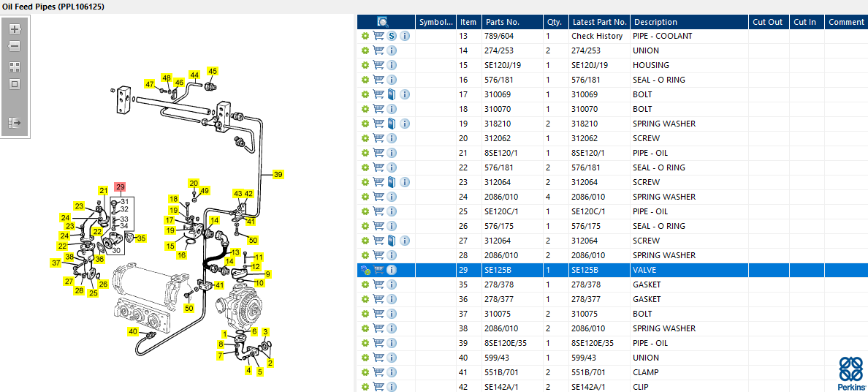Show info for BOLT 310075

tap(392, 314)
